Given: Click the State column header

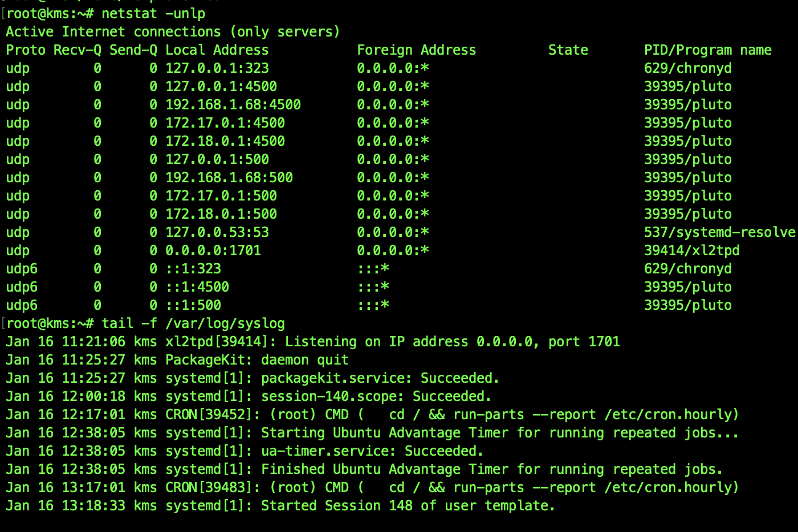Looking at the screenshot, I should (x=568, y=50).
